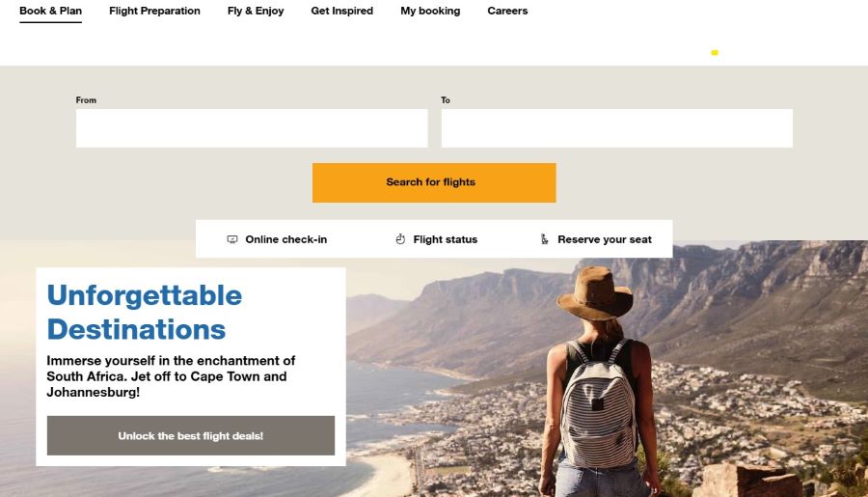Click the Online check-in link text
This screenshot has width=868, height=497.
point(285,239)
